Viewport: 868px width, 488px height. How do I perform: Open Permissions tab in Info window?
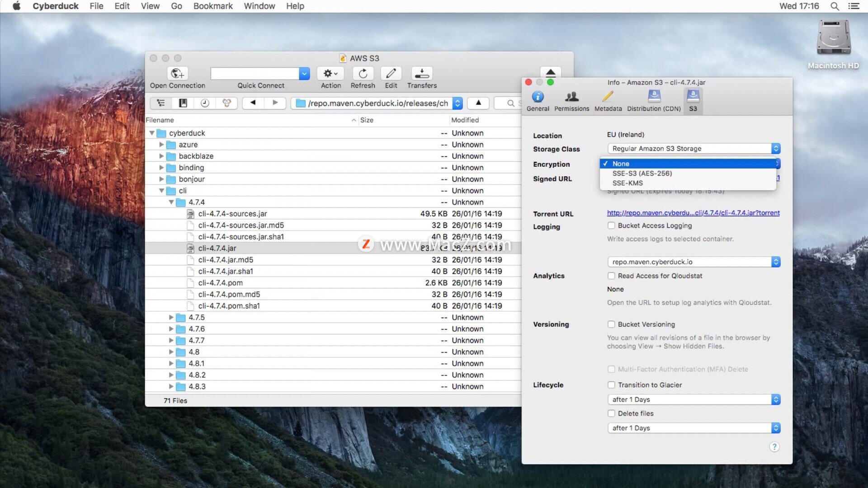(571, 101)
